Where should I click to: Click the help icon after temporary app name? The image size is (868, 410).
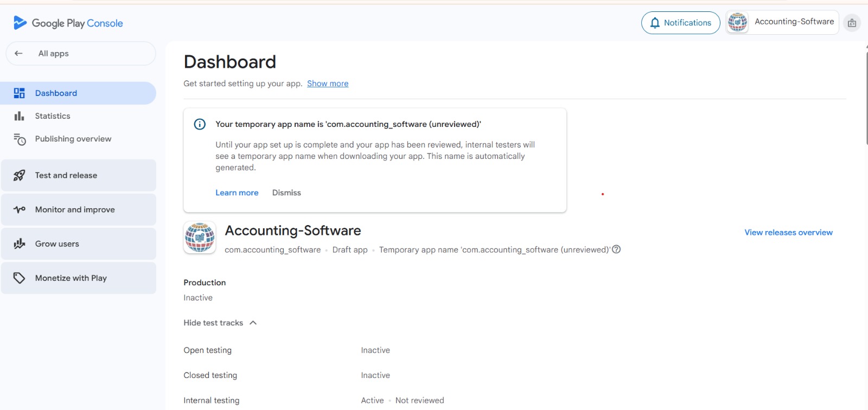(x=616, y=249)
